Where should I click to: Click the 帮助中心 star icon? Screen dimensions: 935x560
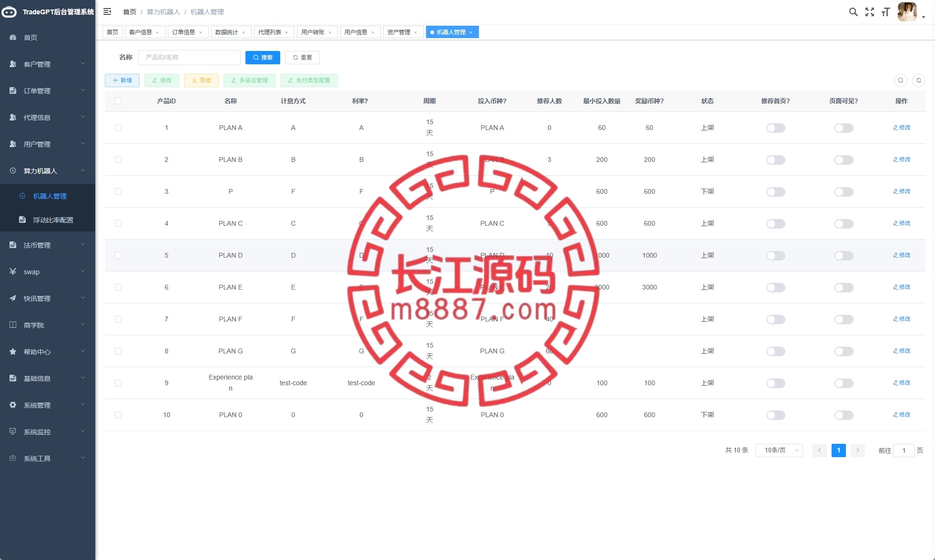[x=13, y=351]
